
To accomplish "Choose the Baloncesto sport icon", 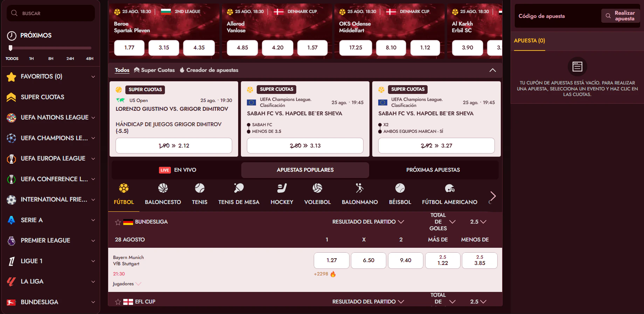I will pyautogui.click(x=163, y=188).
